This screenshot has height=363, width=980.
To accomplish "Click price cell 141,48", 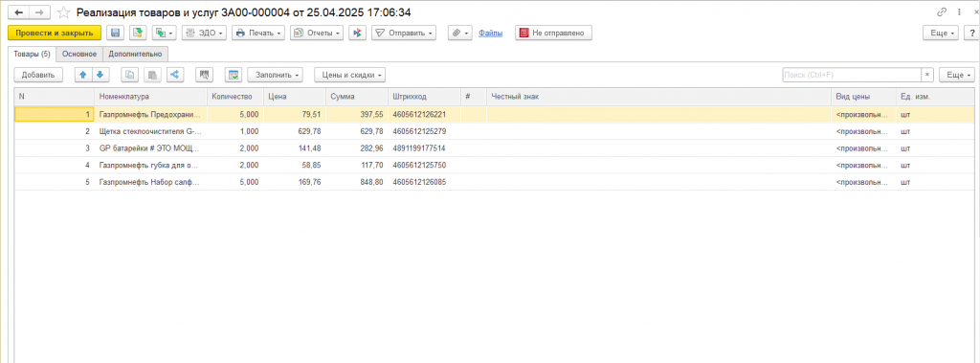I will point(295,148).
